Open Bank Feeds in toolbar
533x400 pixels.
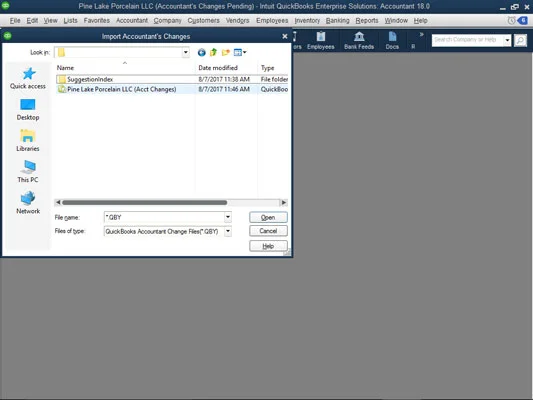pyautogui.click(x=359, y=40)
